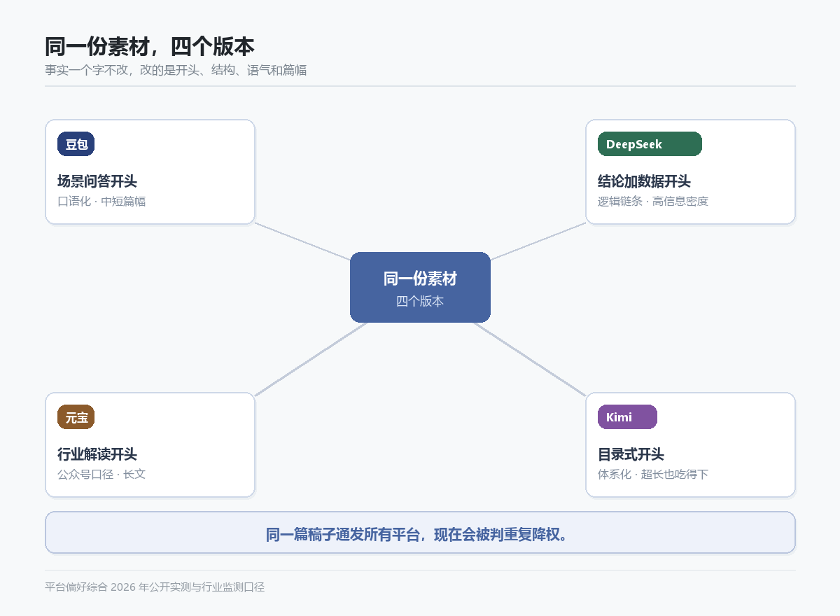Click the text 口语化 · 中短篇幅
This screenshot has width=840, height=616.
[101, 202]
